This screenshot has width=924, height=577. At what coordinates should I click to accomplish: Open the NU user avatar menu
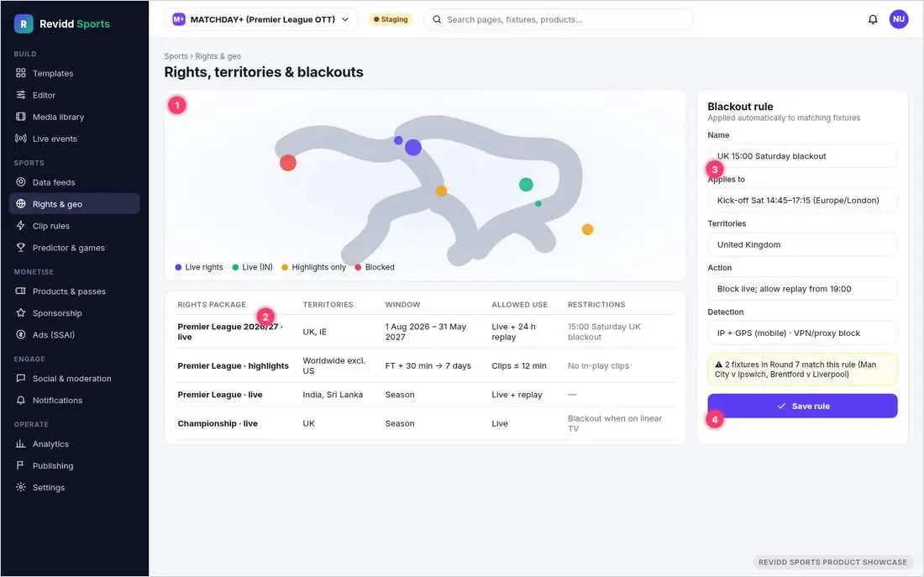tap(899, 19)
